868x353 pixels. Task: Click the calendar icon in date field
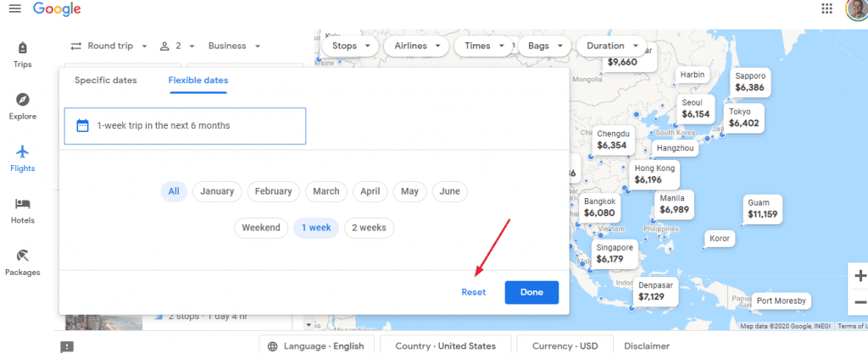pos(82,125)
